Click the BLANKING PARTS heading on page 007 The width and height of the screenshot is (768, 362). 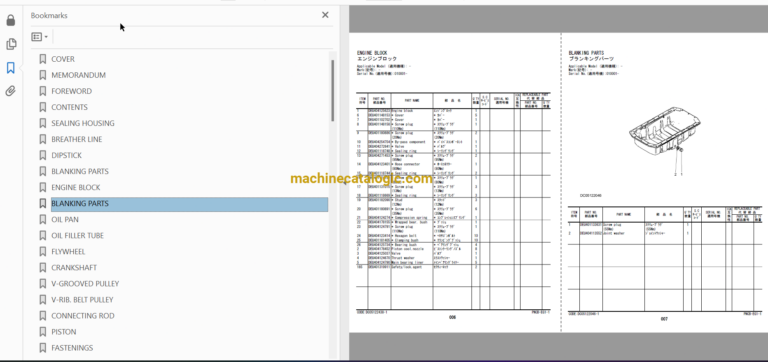586,52
